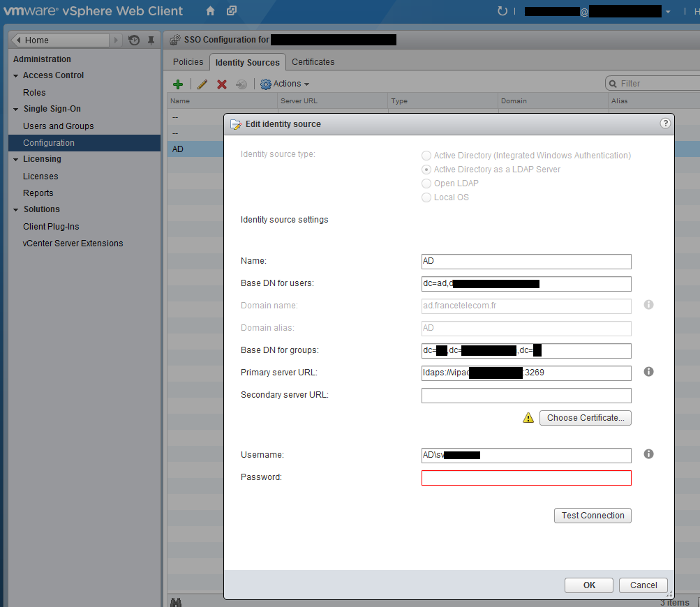Open the Policies tab
700x607 pixels.
187,61
